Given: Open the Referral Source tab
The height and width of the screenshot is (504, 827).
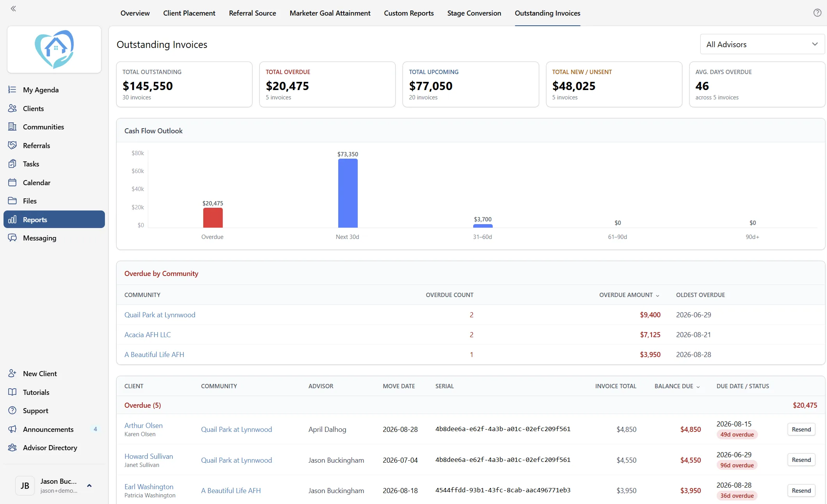Looking at the screenshot, I should pyautogui.click(x=252, y=13).
